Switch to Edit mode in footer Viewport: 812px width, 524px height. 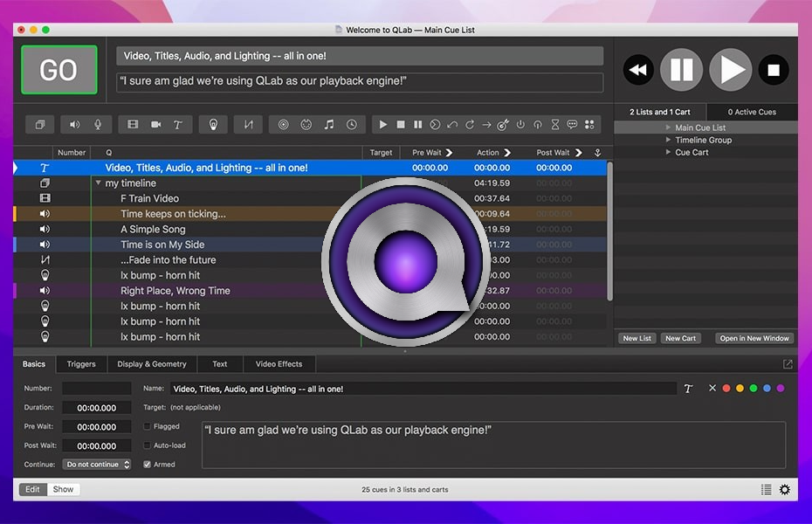(32, 489)
